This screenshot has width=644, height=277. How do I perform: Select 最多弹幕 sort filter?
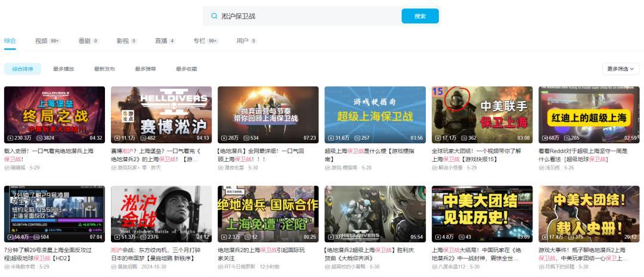(145, 69)
